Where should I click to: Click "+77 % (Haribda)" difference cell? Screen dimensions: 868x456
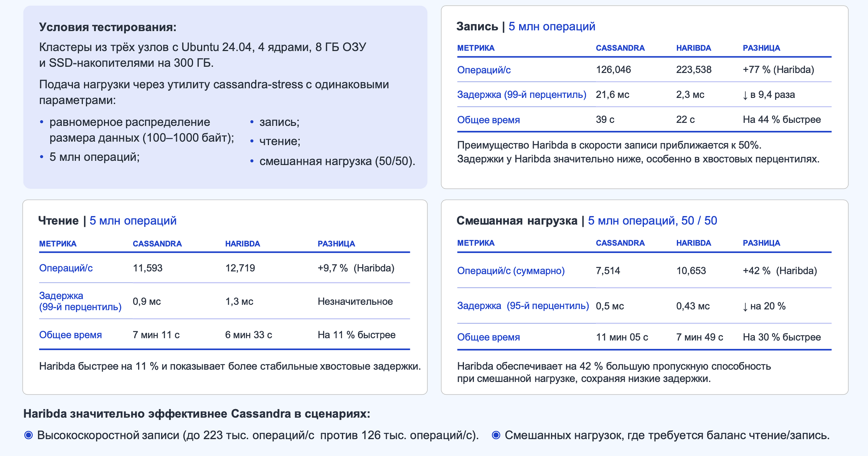tap(779, 69)
